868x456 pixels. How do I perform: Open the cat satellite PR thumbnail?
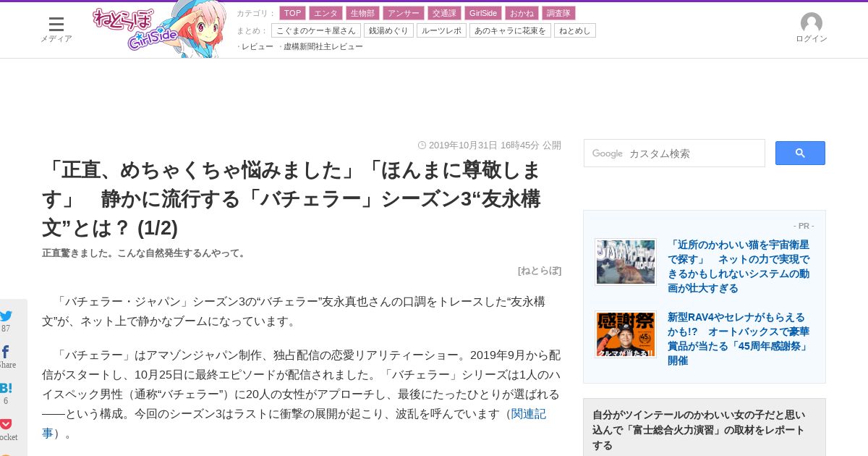click(x=626, y=262)
